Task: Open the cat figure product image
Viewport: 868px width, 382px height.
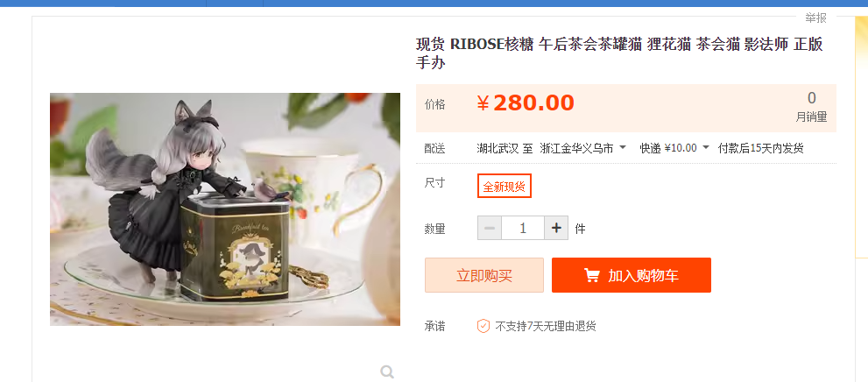Action: 225,209
